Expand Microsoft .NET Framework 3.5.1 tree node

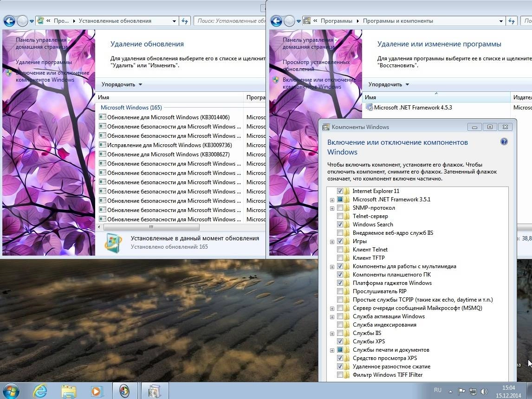click(332, 200)
